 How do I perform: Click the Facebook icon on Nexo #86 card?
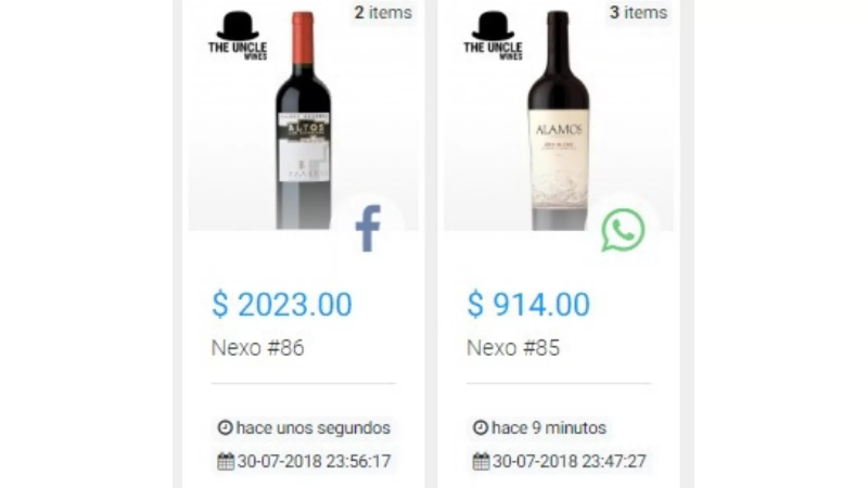[368, 228]
